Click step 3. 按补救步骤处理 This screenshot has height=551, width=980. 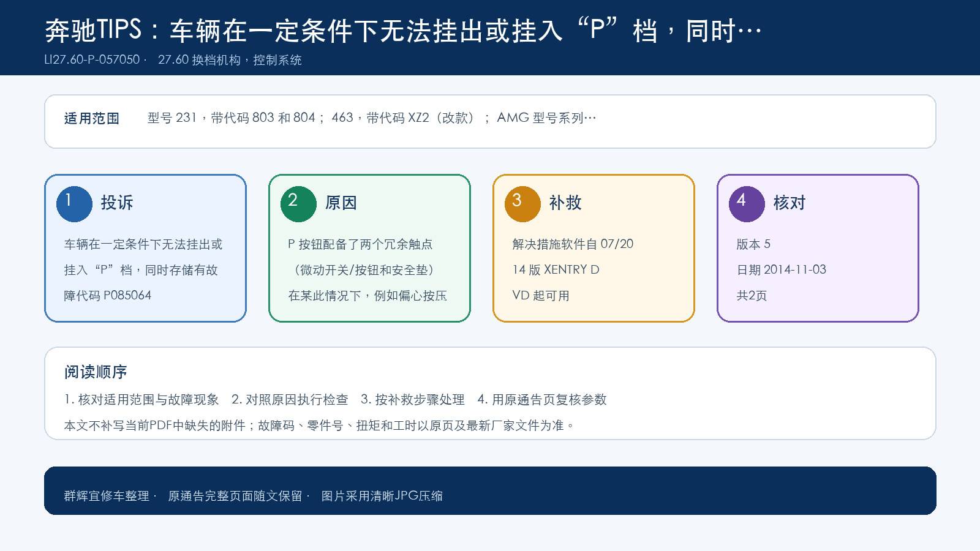coord(413,400)
